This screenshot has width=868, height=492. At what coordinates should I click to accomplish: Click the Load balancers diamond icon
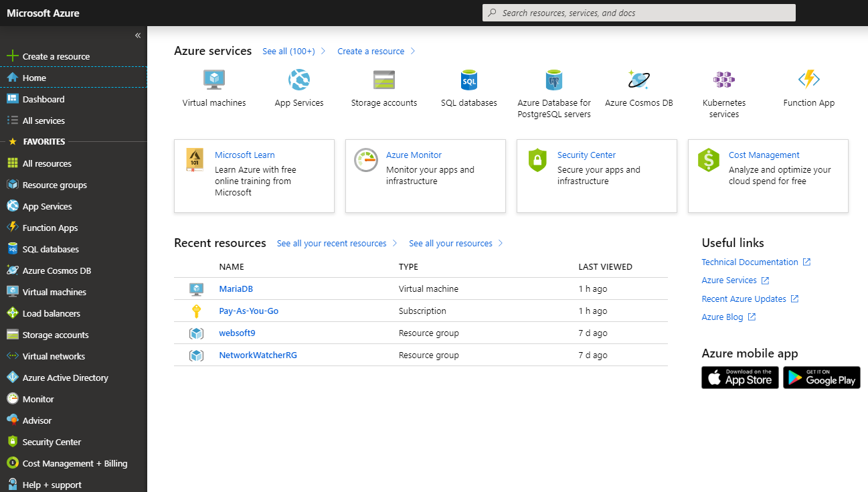pos(12,313)
